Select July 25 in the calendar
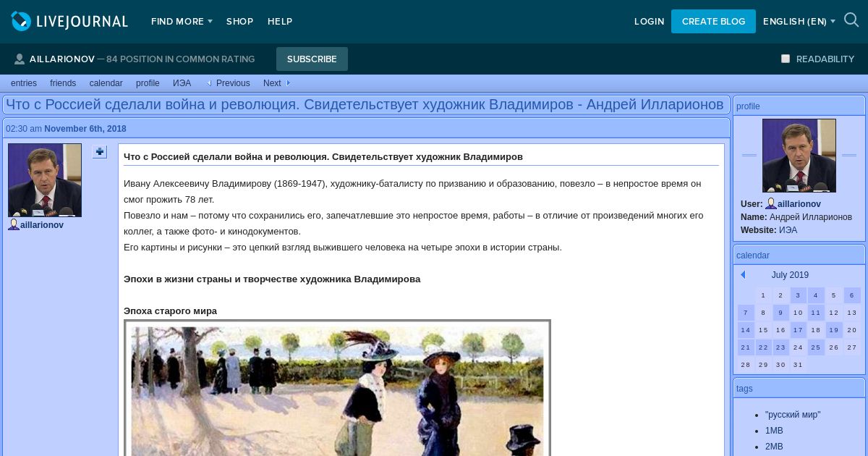The image size is (868, 456). click(x=816, y=347)
